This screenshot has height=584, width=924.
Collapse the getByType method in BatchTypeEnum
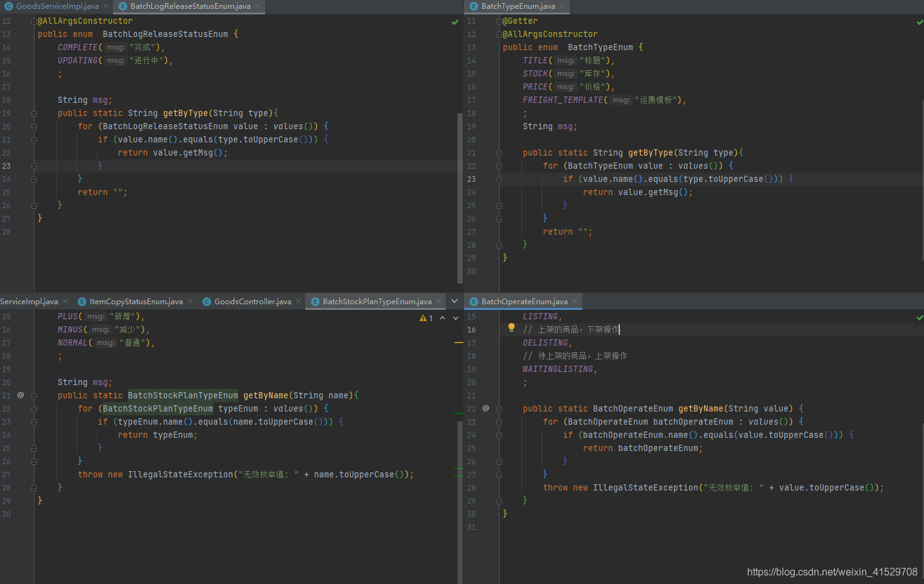point(499,153)
